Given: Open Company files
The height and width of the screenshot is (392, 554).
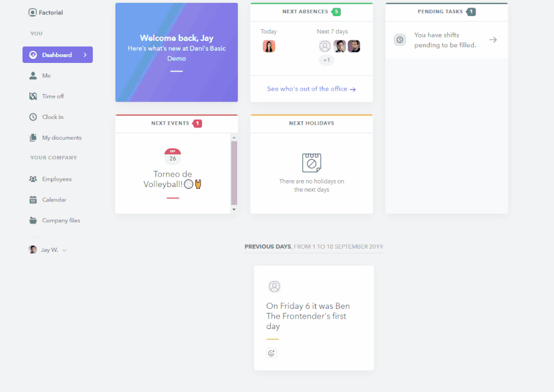Looking at the screenshot, I should point(61,221).
